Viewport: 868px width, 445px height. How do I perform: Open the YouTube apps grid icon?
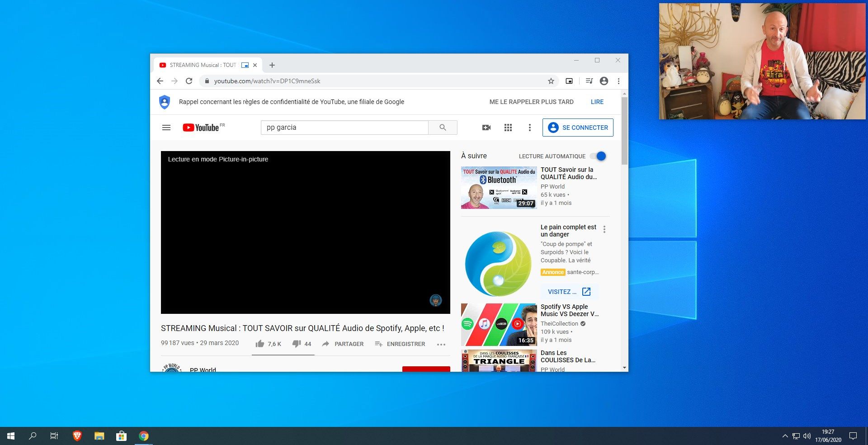[508, 128]
